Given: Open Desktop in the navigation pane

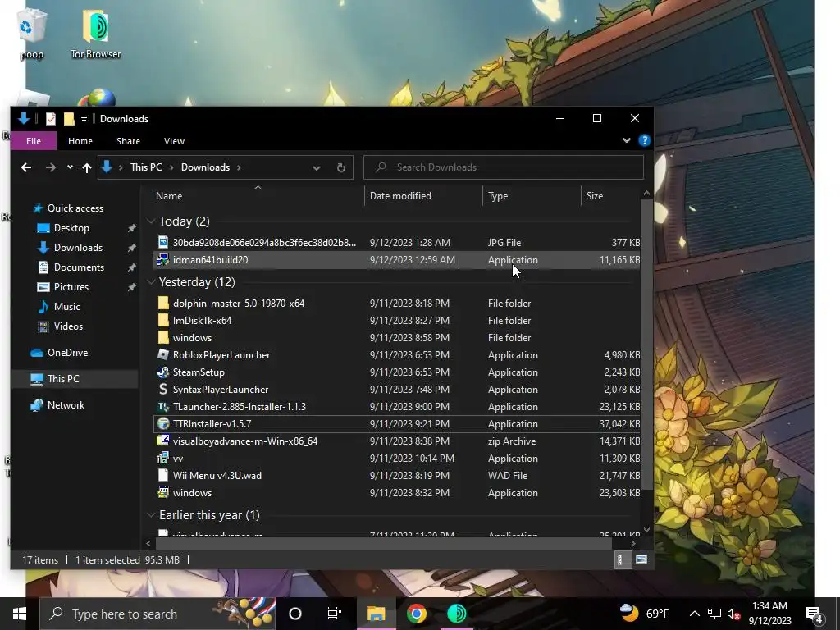Looking at the screenshot, I should click(71, 228).
